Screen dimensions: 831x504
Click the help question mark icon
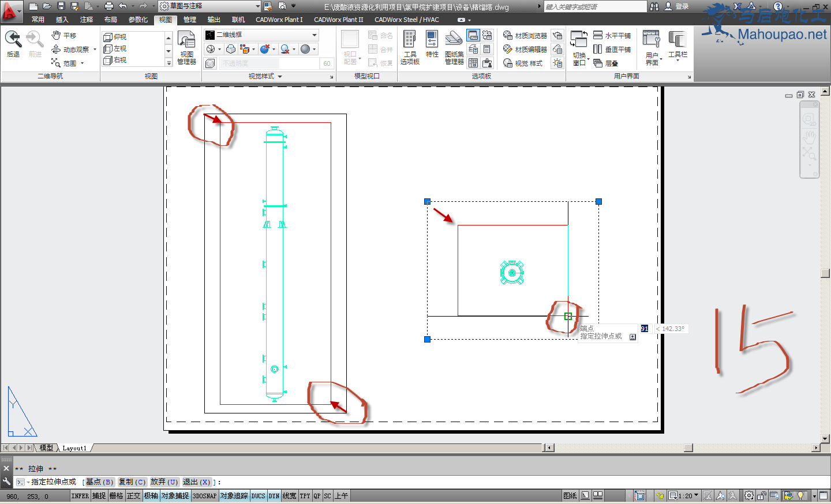coord(778,6)
